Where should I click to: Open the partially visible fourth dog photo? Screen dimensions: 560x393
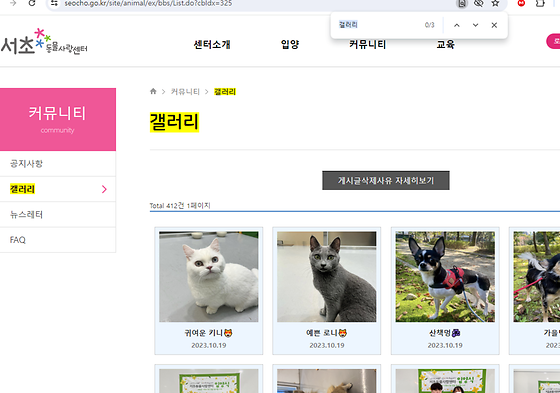[x=537, y=277]
